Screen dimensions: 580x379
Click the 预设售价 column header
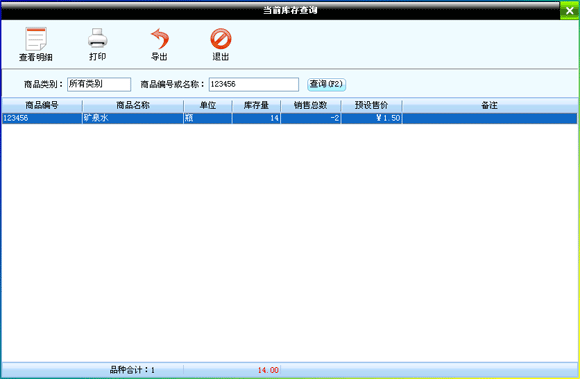[371, 105]
